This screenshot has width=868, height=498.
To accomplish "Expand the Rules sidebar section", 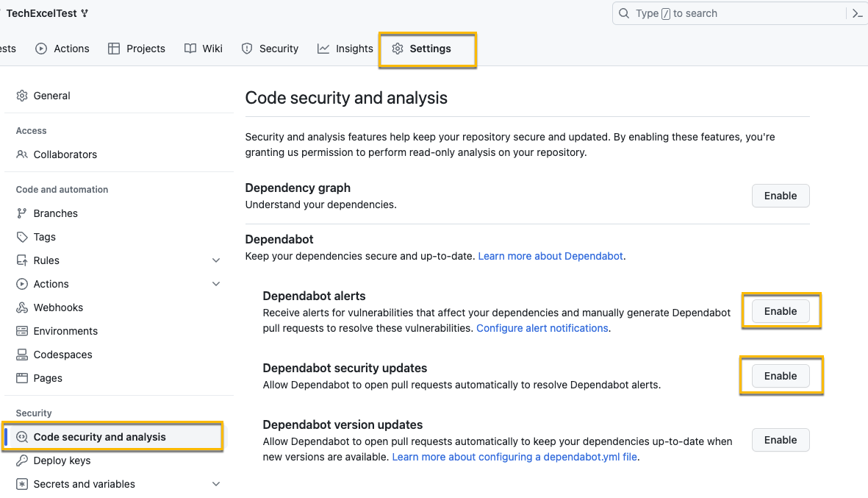I will (216, 260).
